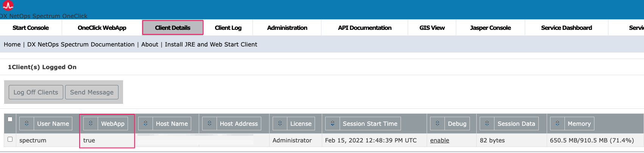Click the Session Data sort icon
The width and height of the screenshot is (644, 153).
(x=487, y=124)
